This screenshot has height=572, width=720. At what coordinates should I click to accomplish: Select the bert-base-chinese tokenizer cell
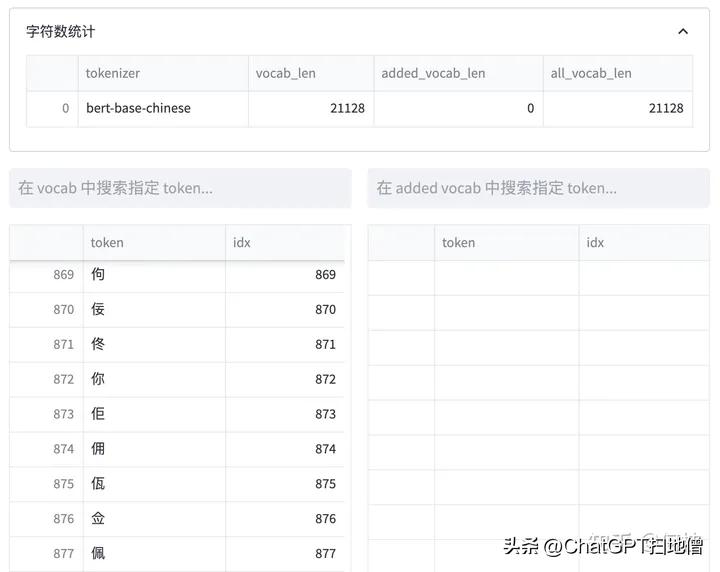click(x=138, y=108)
